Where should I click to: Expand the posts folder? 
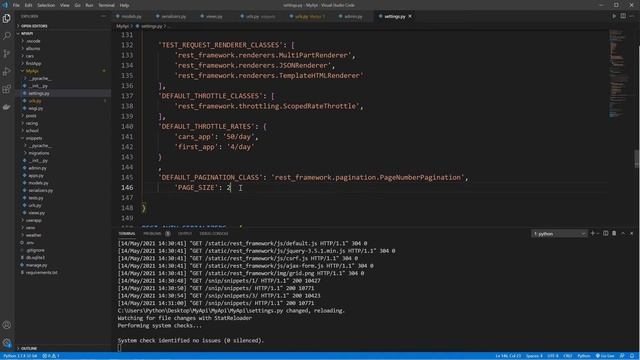point(31,116)
